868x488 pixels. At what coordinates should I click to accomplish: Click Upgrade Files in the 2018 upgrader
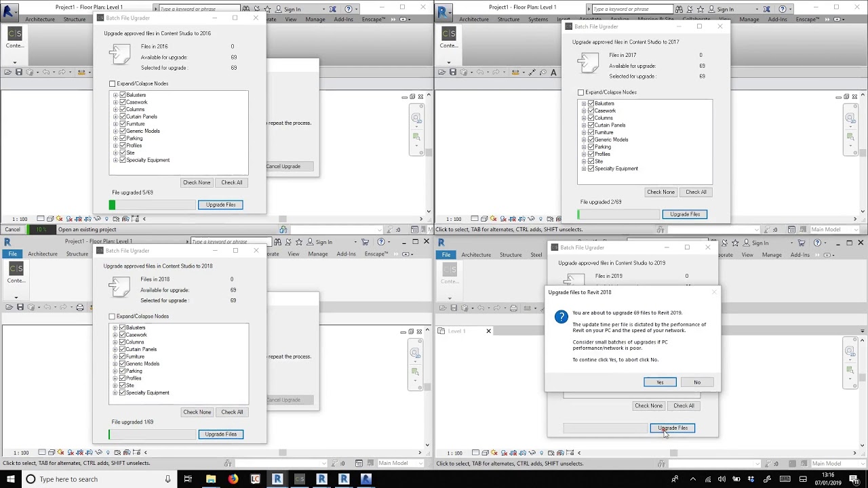click(x=221, y=434)
